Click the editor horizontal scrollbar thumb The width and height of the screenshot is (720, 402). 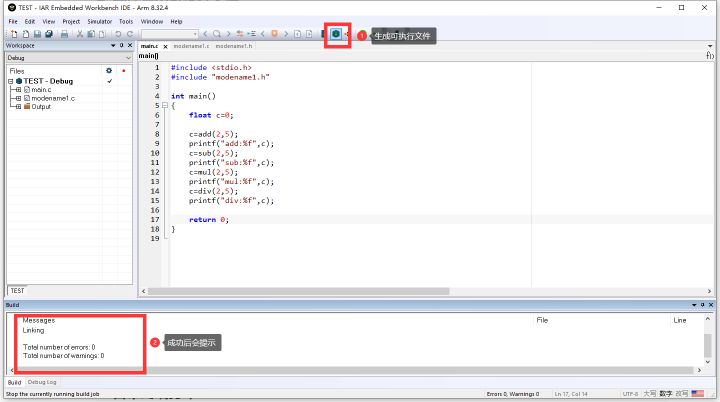(x=298, y=291)
